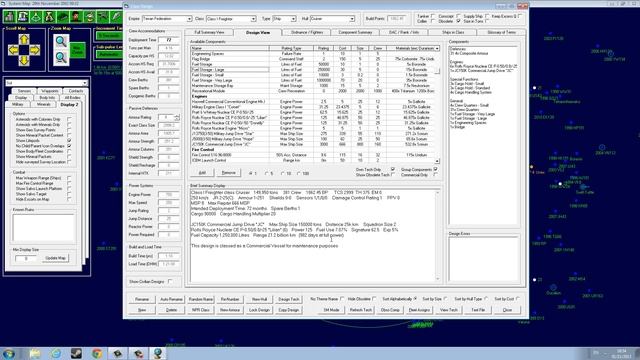The height and width of the screenshot is (360, 640).
Task: Switch to Ordnance / Fighters tab
Action: point(307,32)
